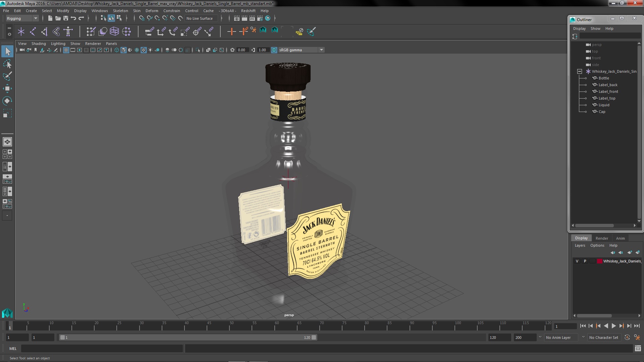This screenshot has height=362, width=644.
Task: Choose the Paint selection tool
Action: 7,76
